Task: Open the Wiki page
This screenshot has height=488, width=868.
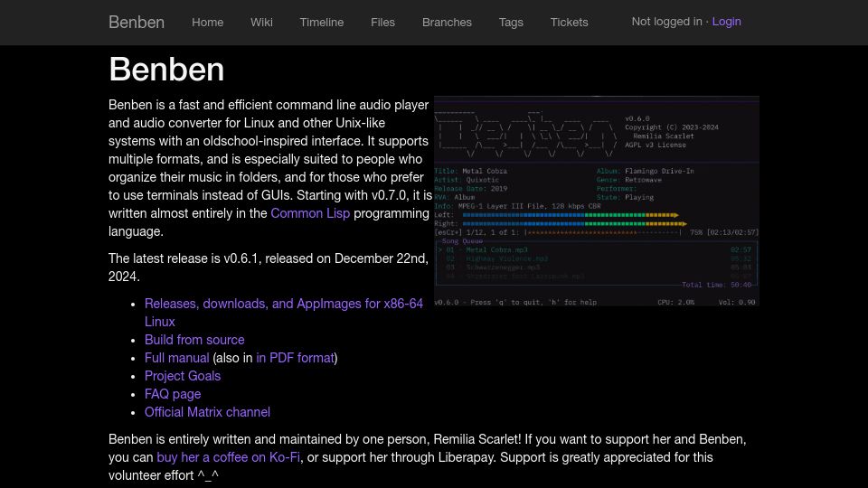Action: (261, 22)
